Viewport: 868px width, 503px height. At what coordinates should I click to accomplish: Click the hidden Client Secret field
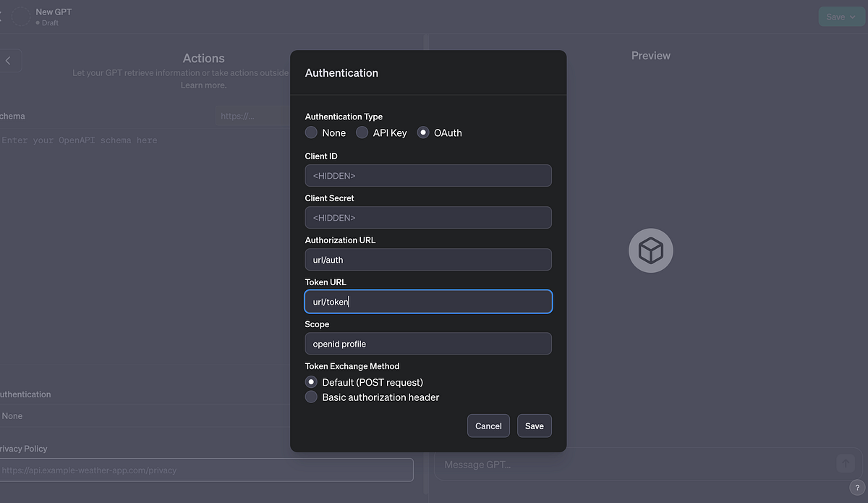coord(427,217)
